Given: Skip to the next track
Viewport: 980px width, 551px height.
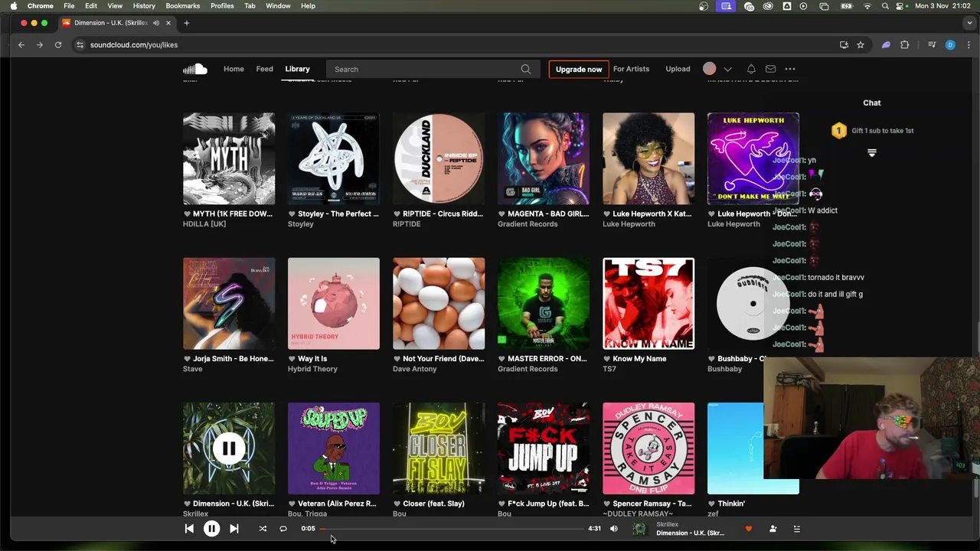Looking at the screenshot, I should tap(234, 528).
